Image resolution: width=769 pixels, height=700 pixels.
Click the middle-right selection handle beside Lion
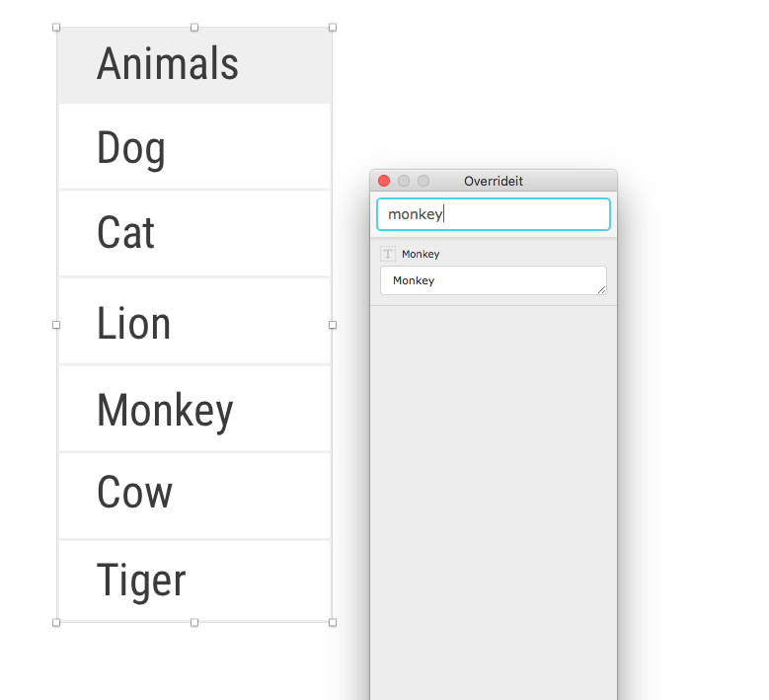tap(333, 325)
